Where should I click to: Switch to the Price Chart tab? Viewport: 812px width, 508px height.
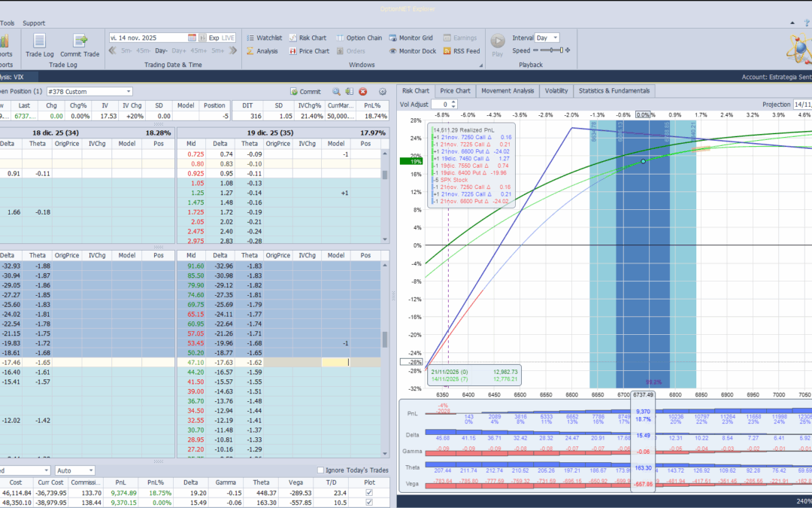[455, 91]
